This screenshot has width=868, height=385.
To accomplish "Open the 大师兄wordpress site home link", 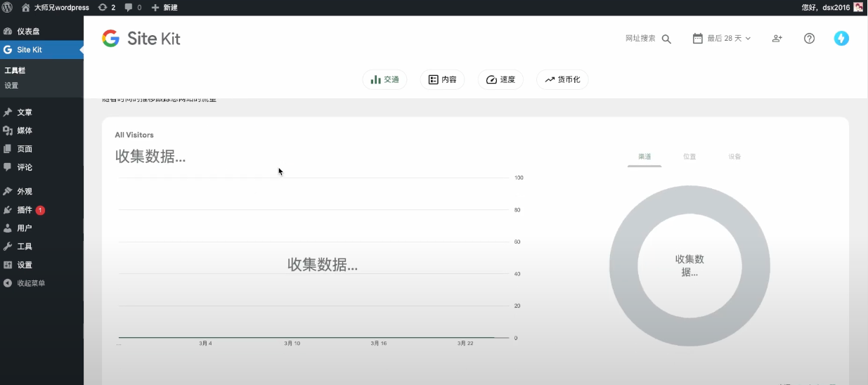I will (56, 7).
